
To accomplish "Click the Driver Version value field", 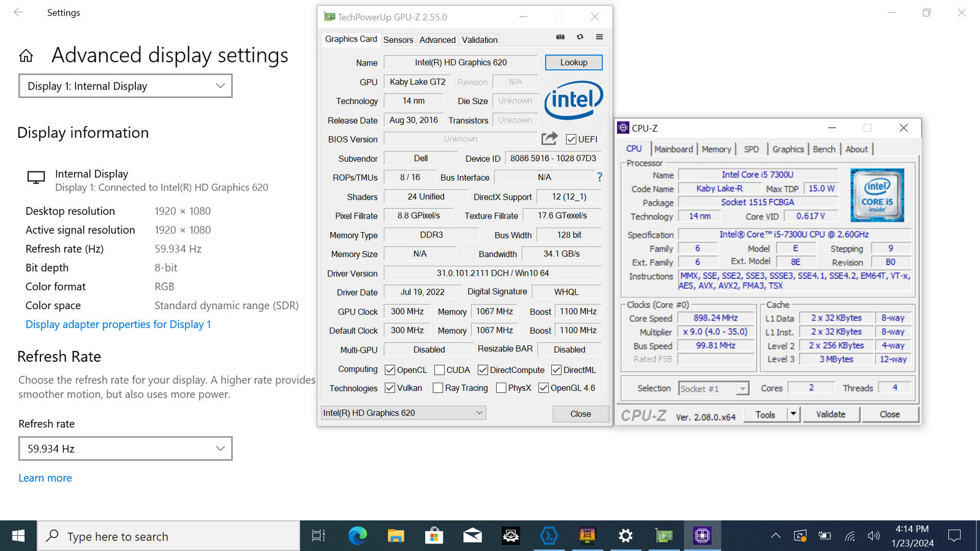I will (492, 273).
